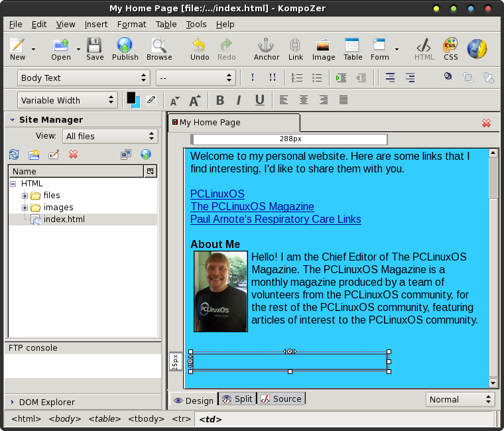Viewport: 504px width, 431px height.
Task: Apply a bulleted list
Action: point(317,78)
